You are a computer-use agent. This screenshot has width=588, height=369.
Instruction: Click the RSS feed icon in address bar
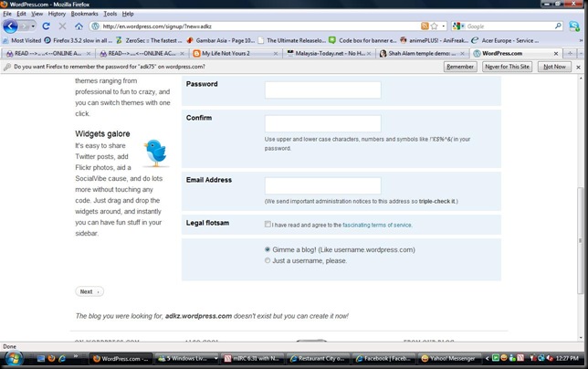pyautogui.click(x=425, y=26)
